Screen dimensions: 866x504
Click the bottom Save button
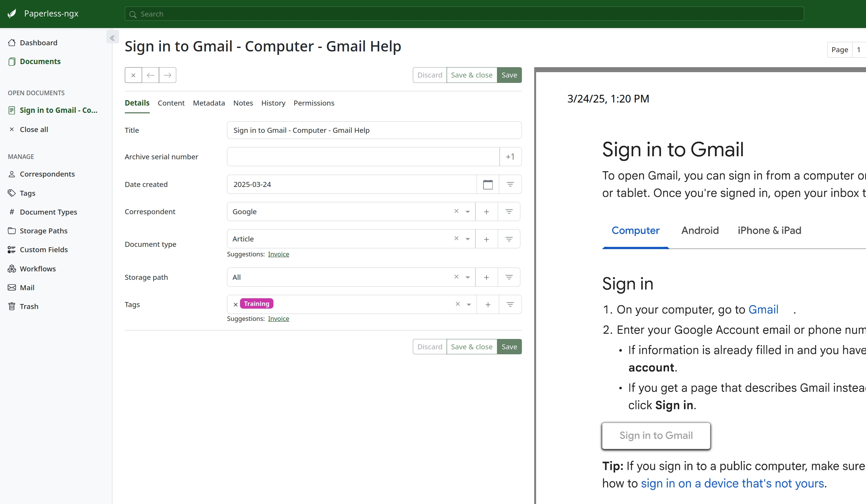[x=509, y=347]
